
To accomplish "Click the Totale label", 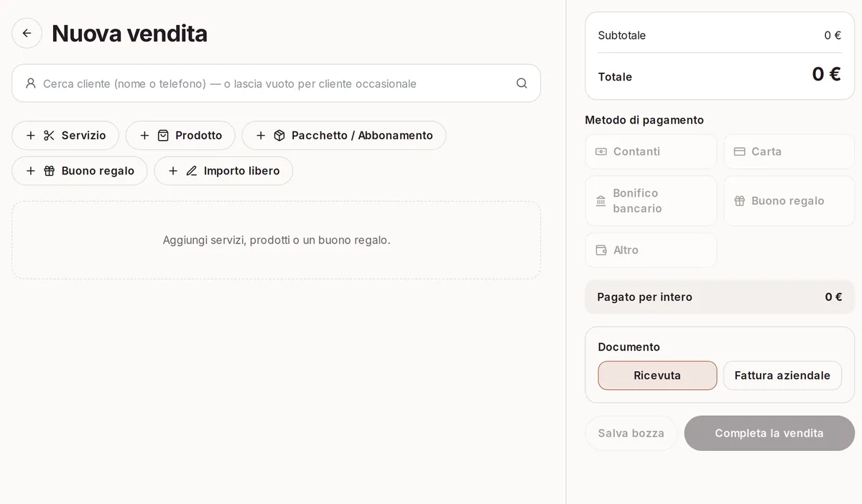I will point(615,77).
